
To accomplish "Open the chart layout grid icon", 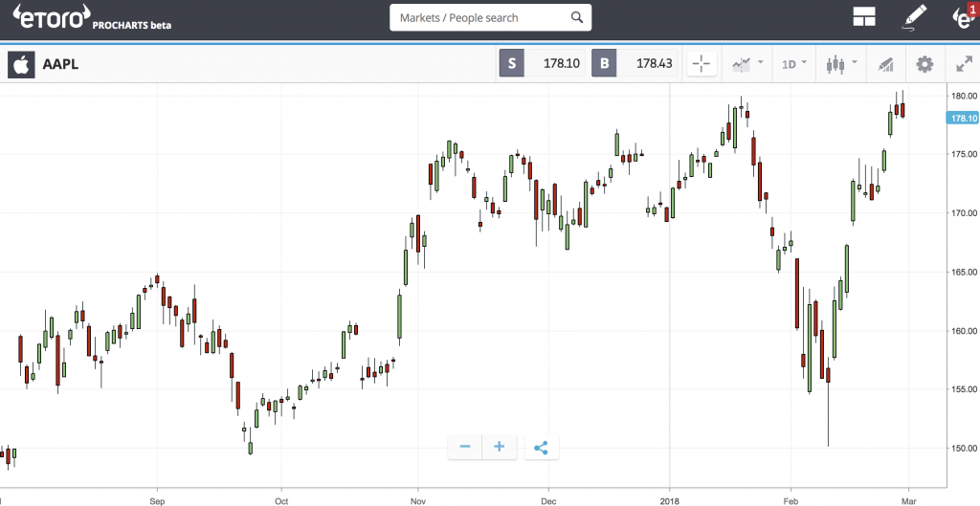I will pos(864,17).
